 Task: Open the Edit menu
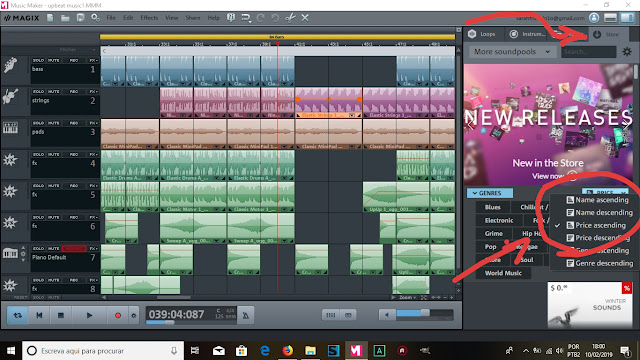pos(128,18)
